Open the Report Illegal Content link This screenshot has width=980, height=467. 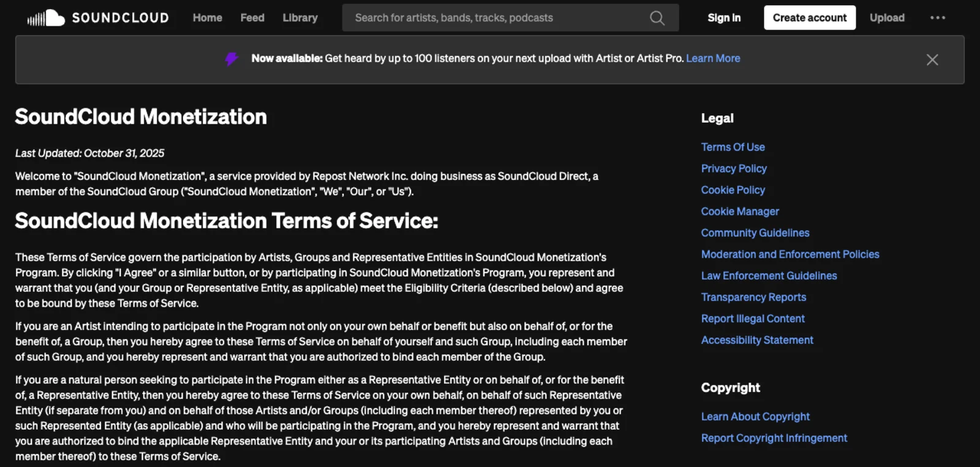point(753,318)
